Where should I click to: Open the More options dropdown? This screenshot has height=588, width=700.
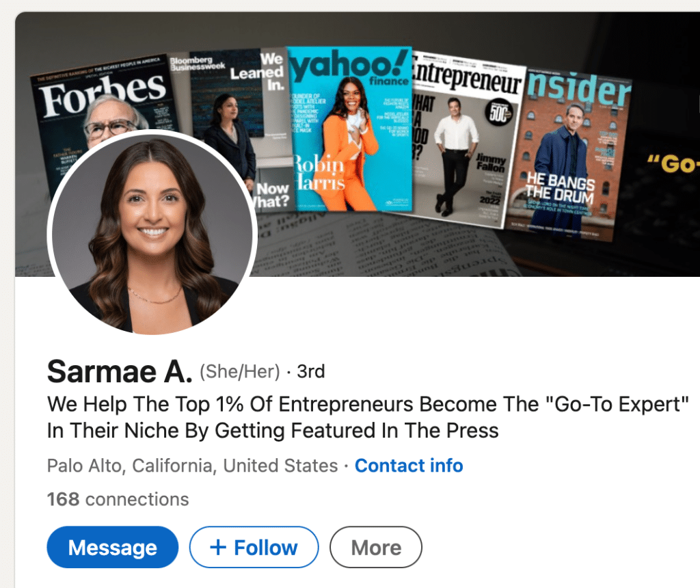pyautogui.click(x=376, y=547)
